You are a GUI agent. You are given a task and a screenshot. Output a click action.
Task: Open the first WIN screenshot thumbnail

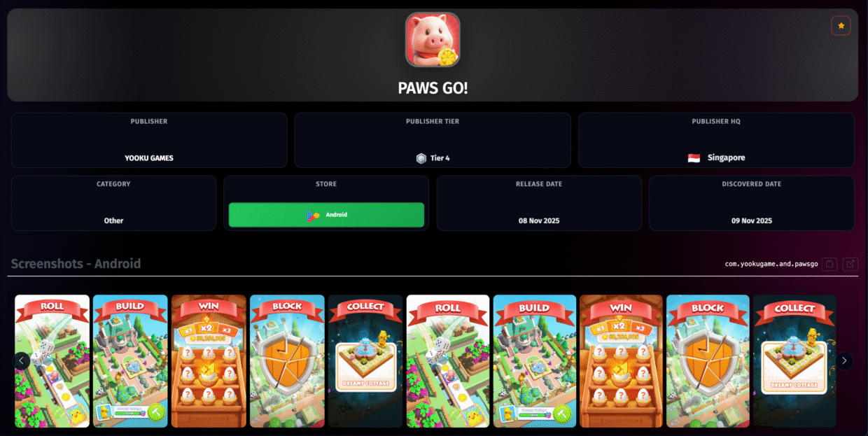(209, 361)
